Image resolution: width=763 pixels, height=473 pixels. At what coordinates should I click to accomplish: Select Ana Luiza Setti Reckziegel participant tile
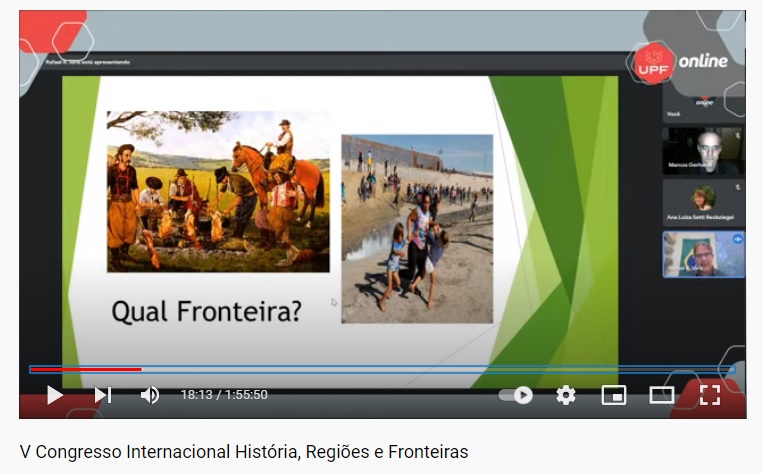(x=703, y=202)
